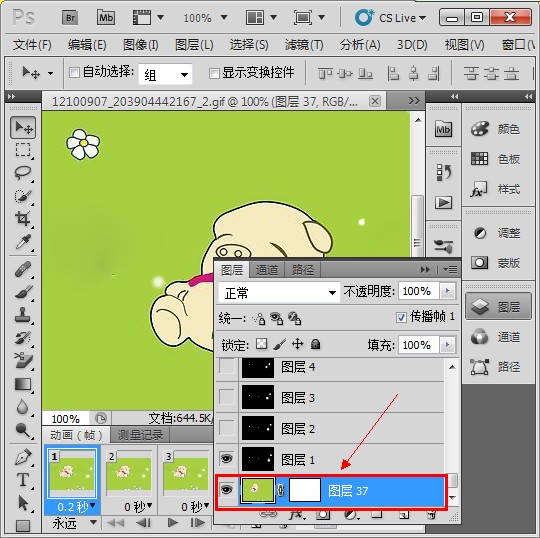This screenshot has width=540, height=538.
Task: Select the History Brush tool
Action: click(23, 338)
